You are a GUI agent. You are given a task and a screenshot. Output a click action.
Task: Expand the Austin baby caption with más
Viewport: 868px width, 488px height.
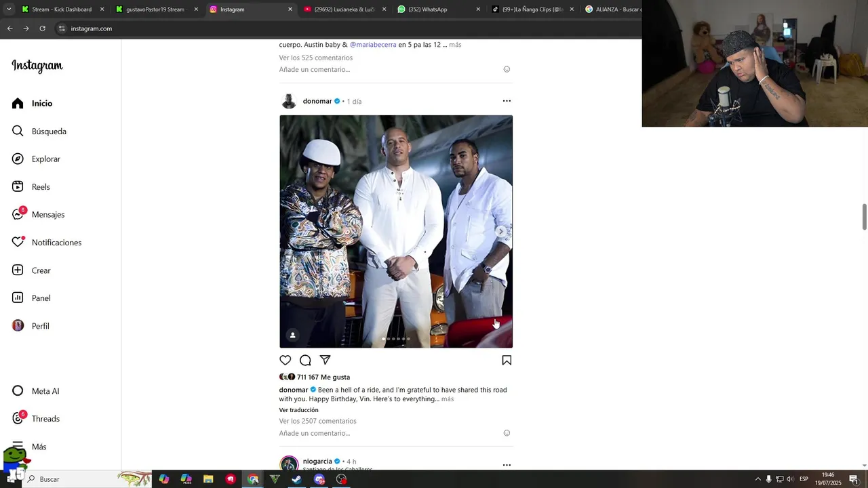pos(455,45)
